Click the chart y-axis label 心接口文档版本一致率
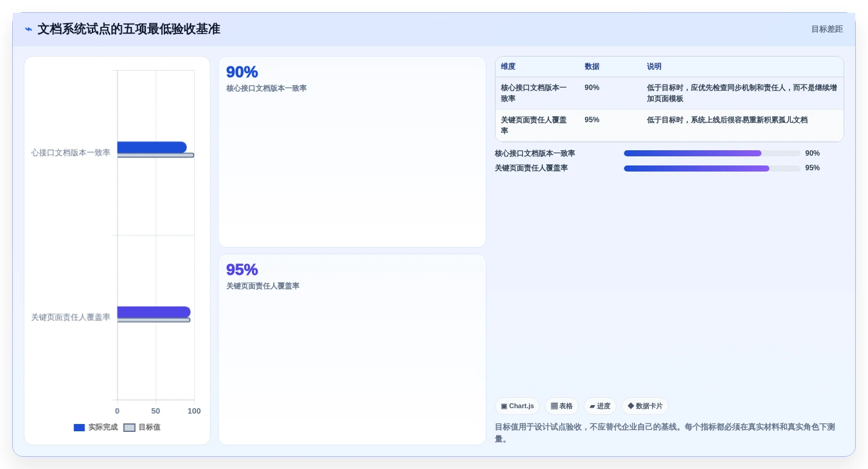 (x=71, y=153)
